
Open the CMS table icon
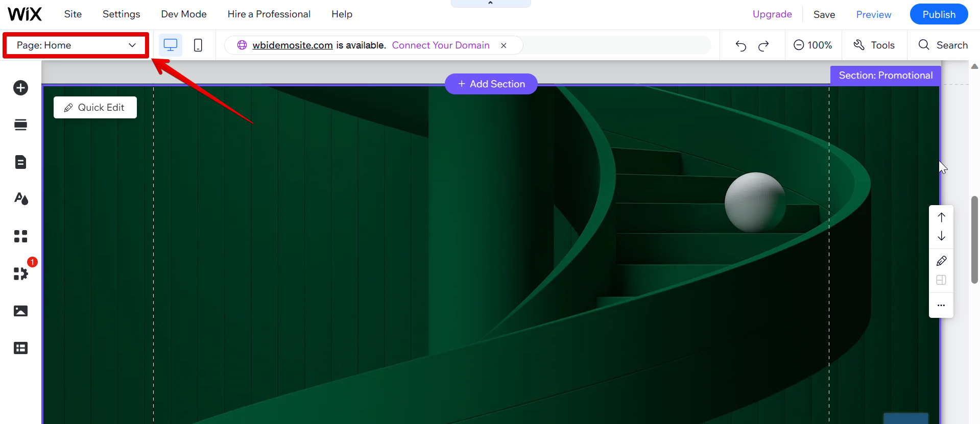click(20, 348)
